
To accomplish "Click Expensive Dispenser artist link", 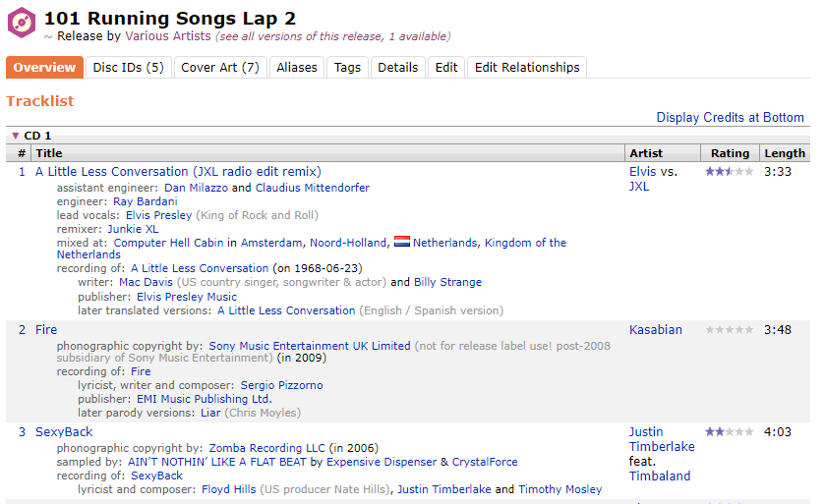I will [382, 462].
